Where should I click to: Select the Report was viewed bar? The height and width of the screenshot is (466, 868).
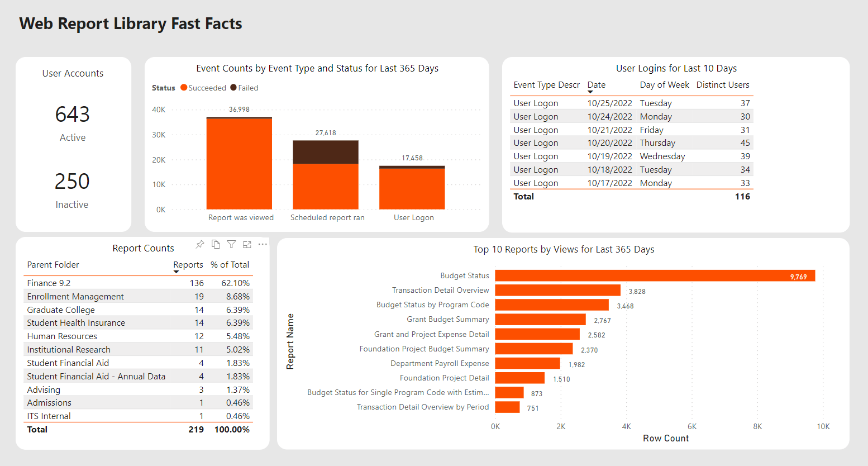(239, 164)
